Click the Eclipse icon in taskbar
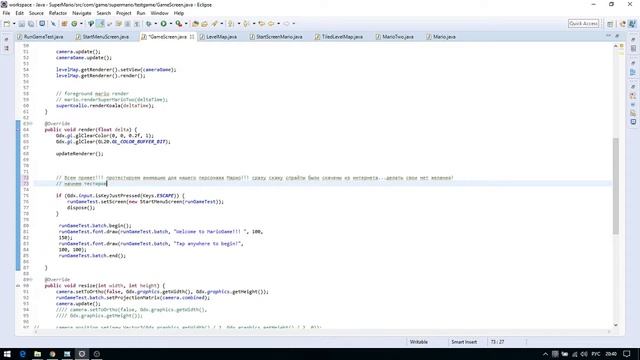Image resolution: width=640 pixels, height=360 pixels. (82, 354)
